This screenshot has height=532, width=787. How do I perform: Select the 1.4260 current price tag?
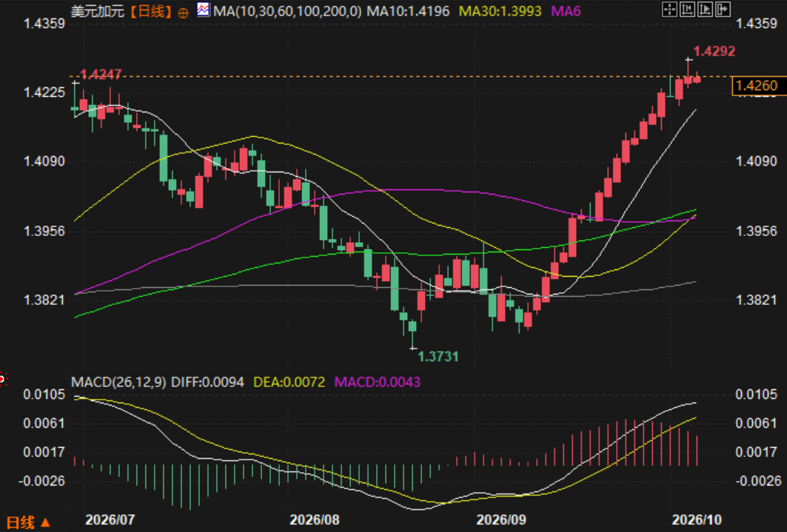click(x=756, y=86)
